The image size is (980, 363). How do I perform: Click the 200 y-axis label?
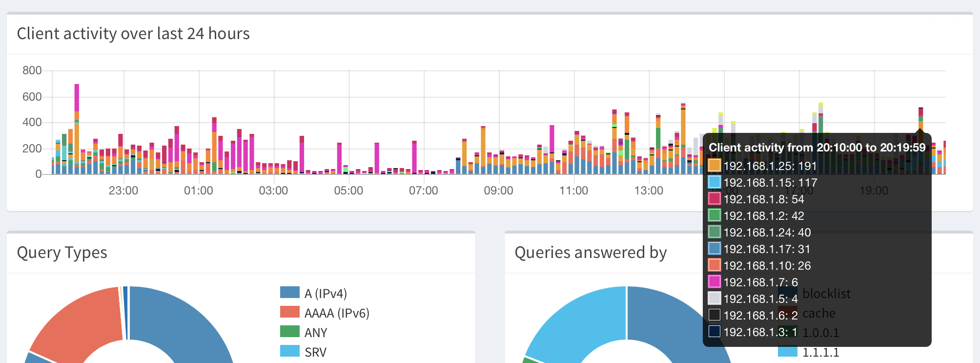32,149
